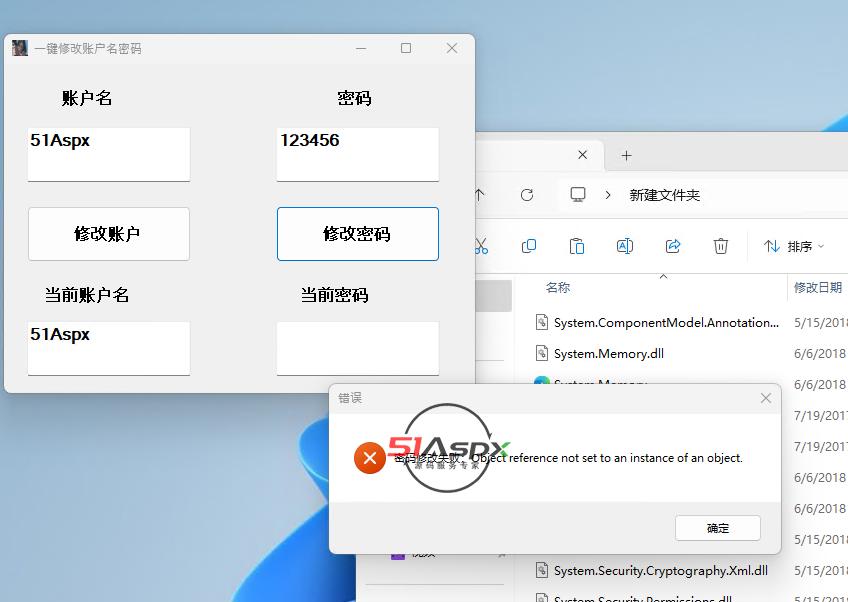Select System.ComponentModel.Annotation... file
Viewport: 848px width, 602px height.
666,322
